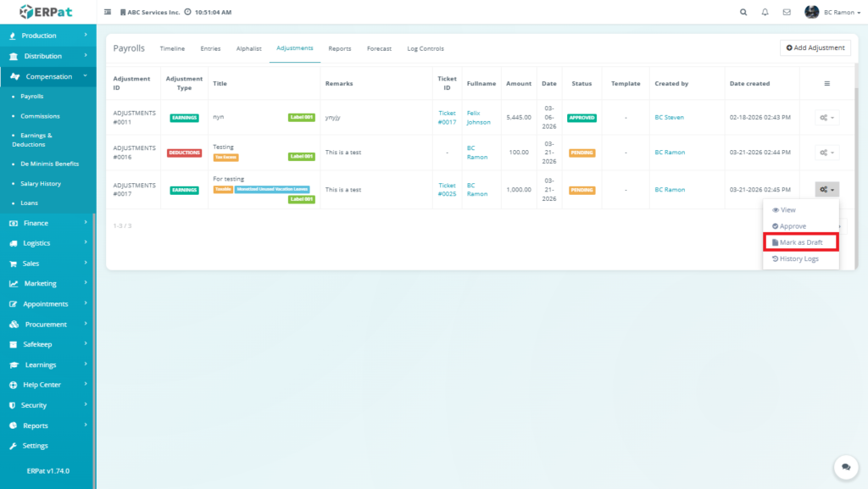Select Mark as Draft menu option
Viewport: 868px width, 489px height.
coord(800,242)
